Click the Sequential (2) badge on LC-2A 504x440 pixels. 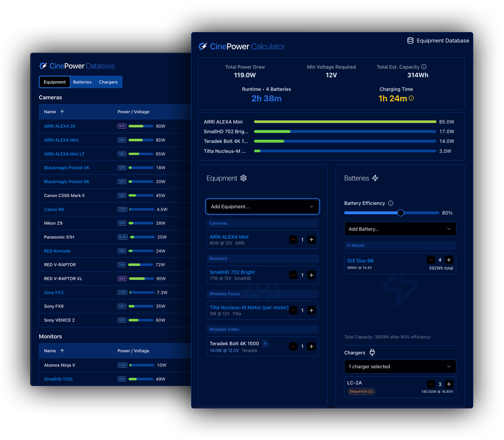coord(361,391)
